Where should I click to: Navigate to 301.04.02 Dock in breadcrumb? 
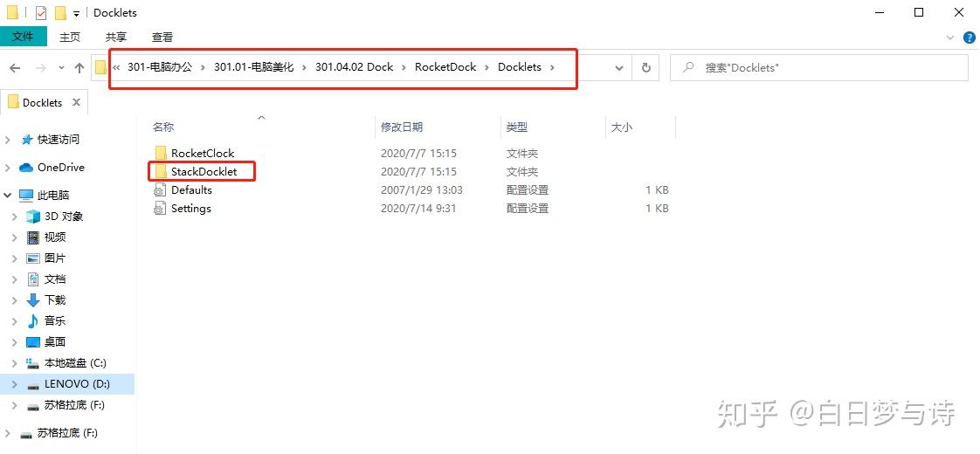pyautogui.click(x=355, y=67)
